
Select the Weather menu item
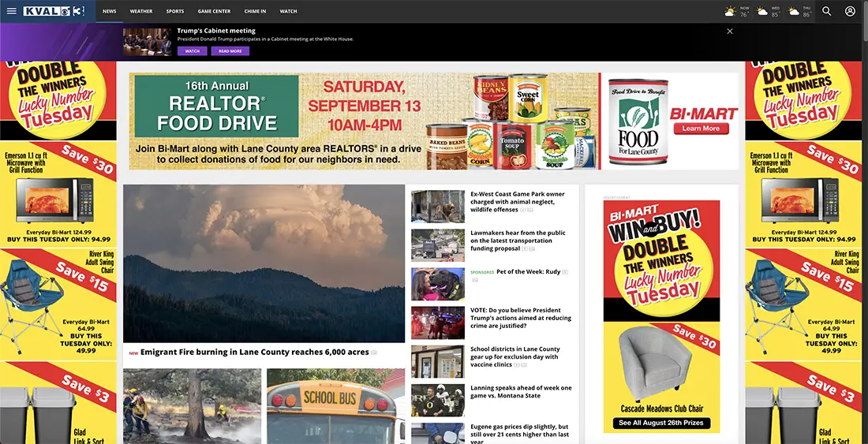click(x=141, y=11)
